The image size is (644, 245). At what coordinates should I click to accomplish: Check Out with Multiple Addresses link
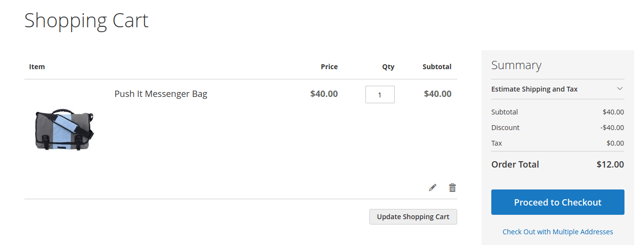click(x=558, y=232)
